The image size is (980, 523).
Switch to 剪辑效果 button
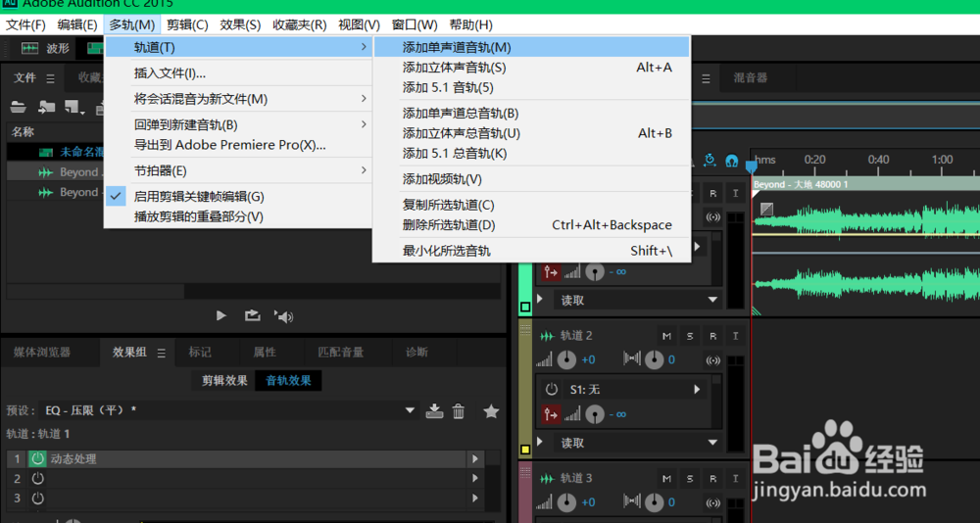[x=224, y=381]
